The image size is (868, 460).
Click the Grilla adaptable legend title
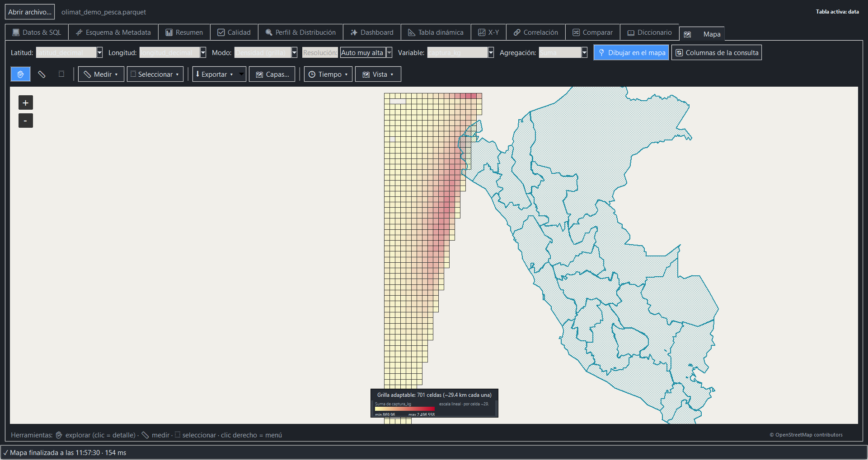[x=434, y=395]
